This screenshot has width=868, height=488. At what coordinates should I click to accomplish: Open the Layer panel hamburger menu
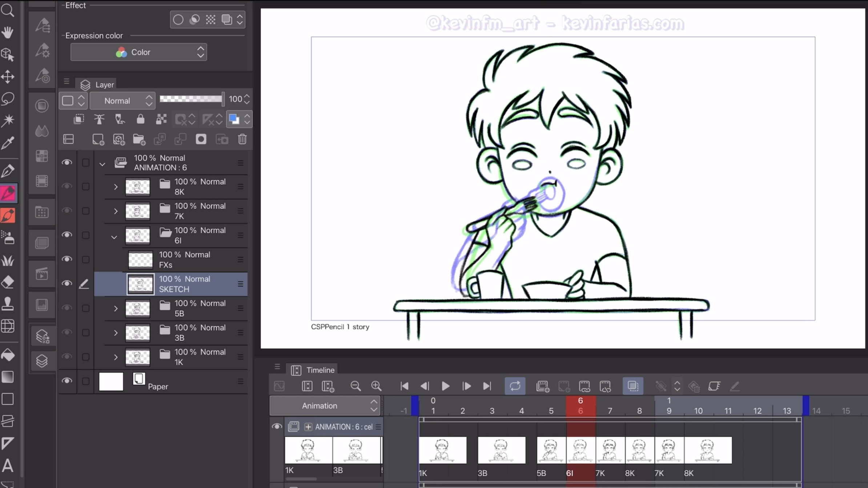tap(66, 81)
